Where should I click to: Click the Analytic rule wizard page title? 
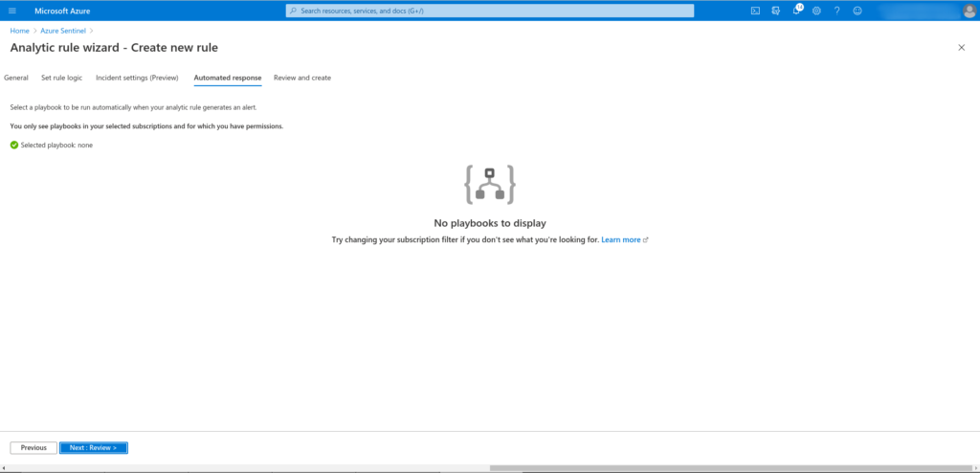click(x=115, y=48)
